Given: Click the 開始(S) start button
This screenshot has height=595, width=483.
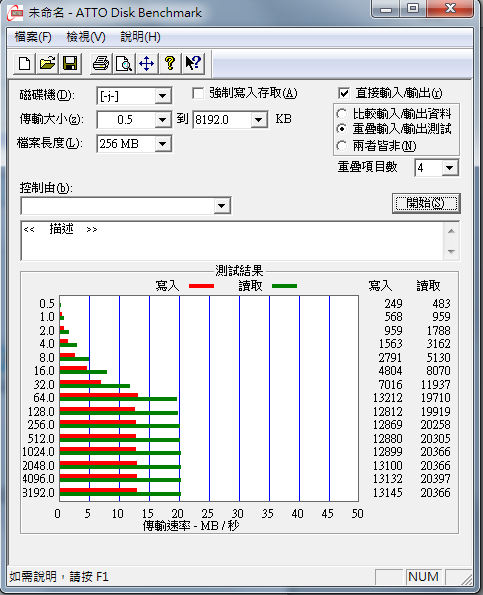Looking at the screenshot, I should [x=426, y=203].
